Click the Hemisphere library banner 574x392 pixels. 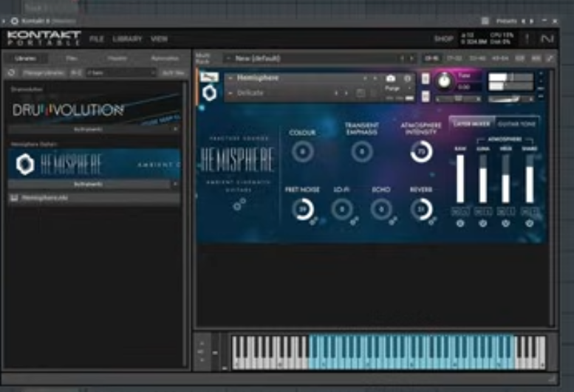[95, 164]
